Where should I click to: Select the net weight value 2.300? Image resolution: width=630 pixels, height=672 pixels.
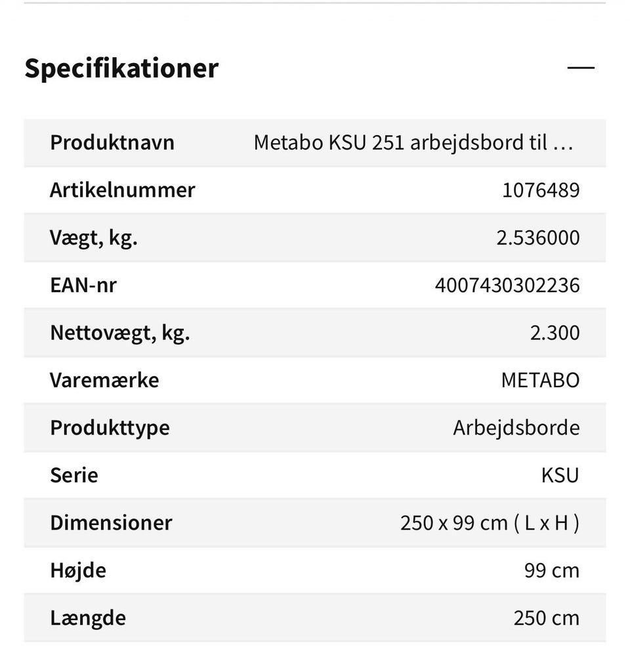pyautogui.click(x=555, y=333)
